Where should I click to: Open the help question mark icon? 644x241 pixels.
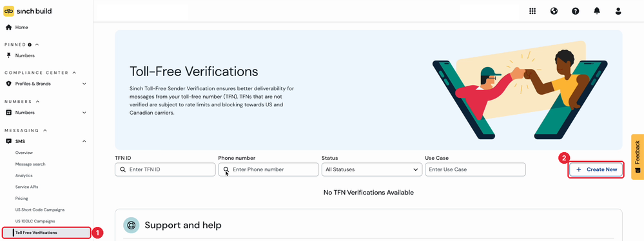[576, 11]
